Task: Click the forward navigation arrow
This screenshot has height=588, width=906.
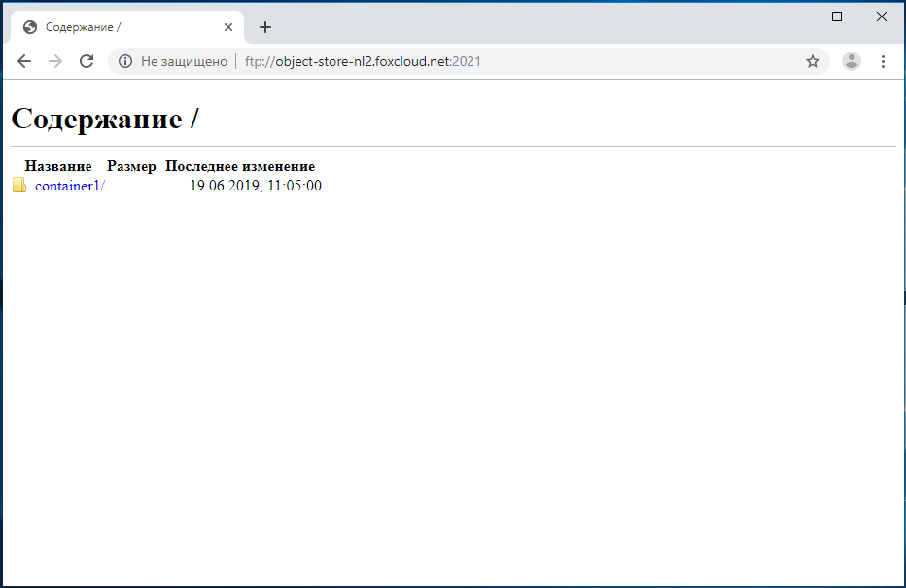Action: pos(55,61)
